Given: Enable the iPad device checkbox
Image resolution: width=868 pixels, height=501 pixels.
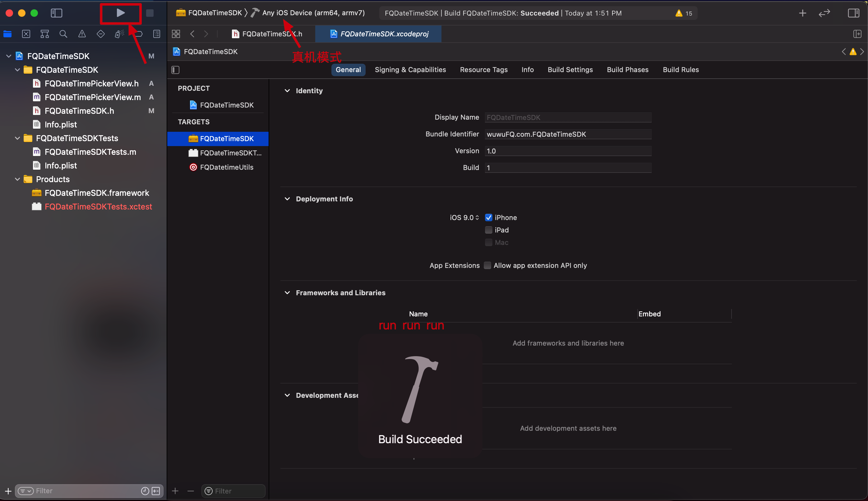Looking at the screenshot, I should (x=488, y=230).
